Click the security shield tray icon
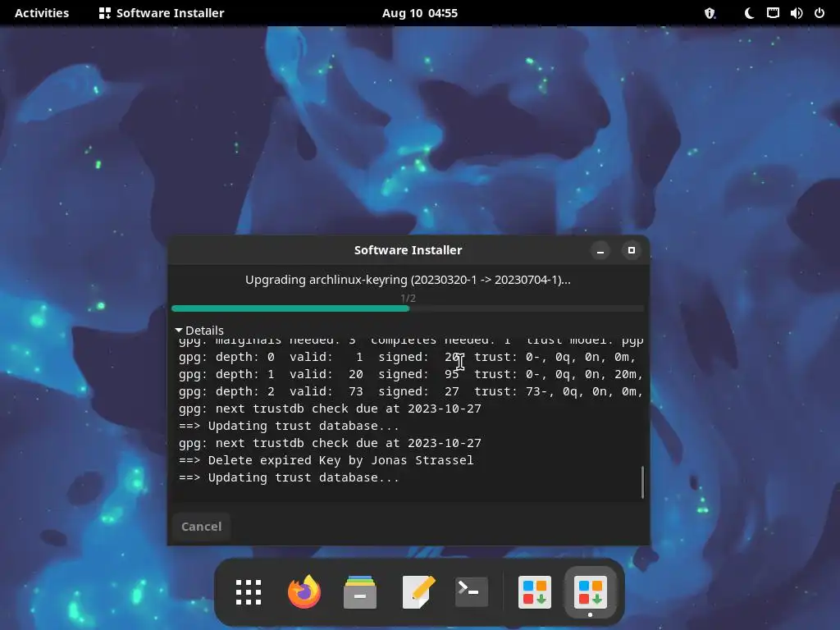840x630 pixels. click(710, 13)
